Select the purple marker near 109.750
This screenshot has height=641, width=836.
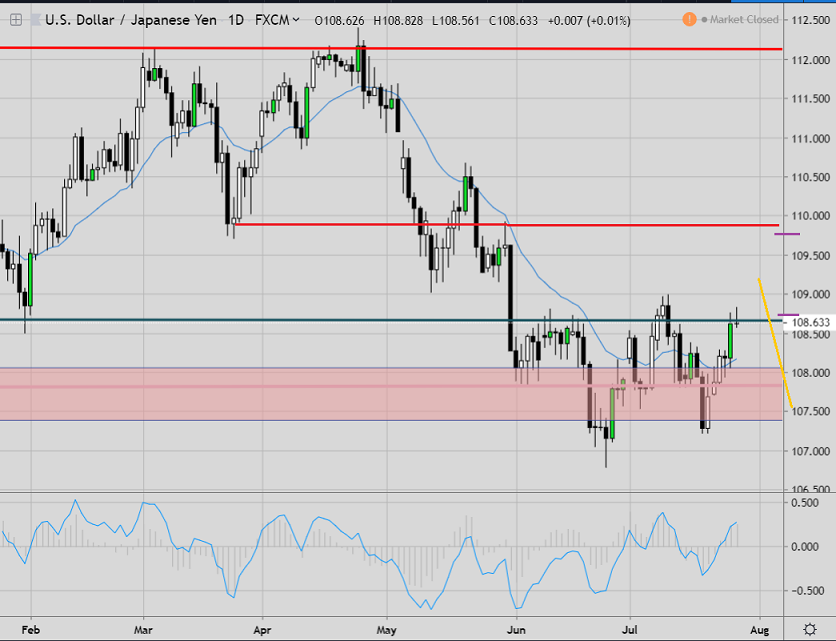(x=787, y=234)
